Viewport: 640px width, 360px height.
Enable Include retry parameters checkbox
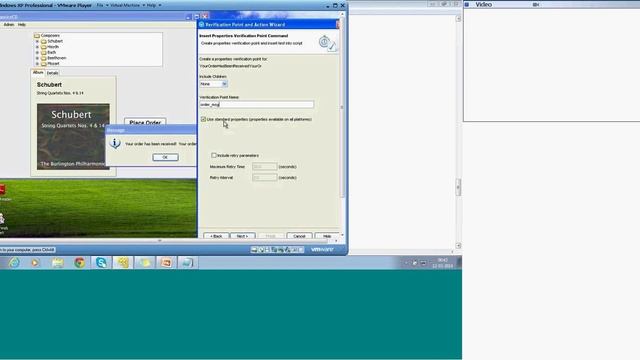[213, 155]
